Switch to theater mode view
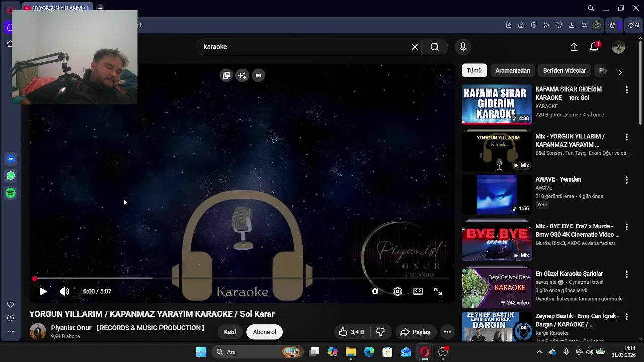 418,291
